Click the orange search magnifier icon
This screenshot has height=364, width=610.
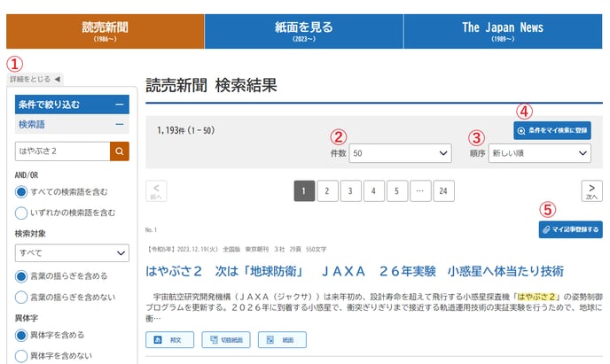[x=119, y=151]
